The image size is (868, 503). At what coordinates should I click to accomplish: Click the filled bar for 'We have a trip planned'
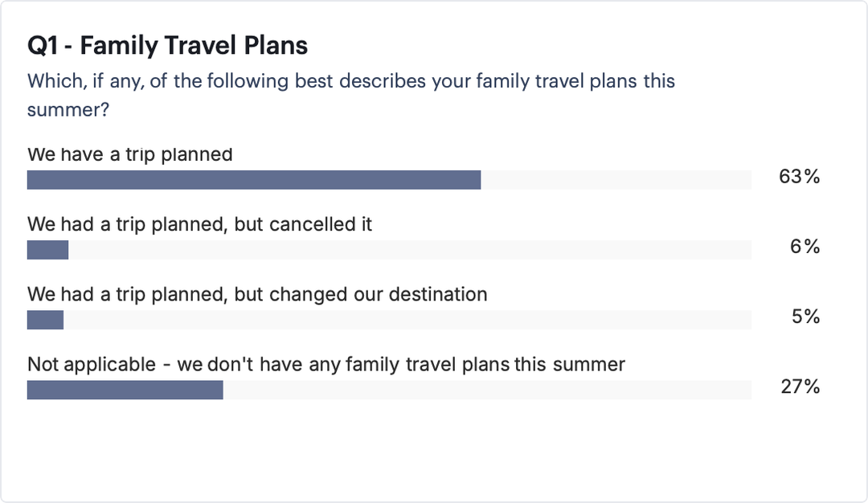[x=254, y=180]
